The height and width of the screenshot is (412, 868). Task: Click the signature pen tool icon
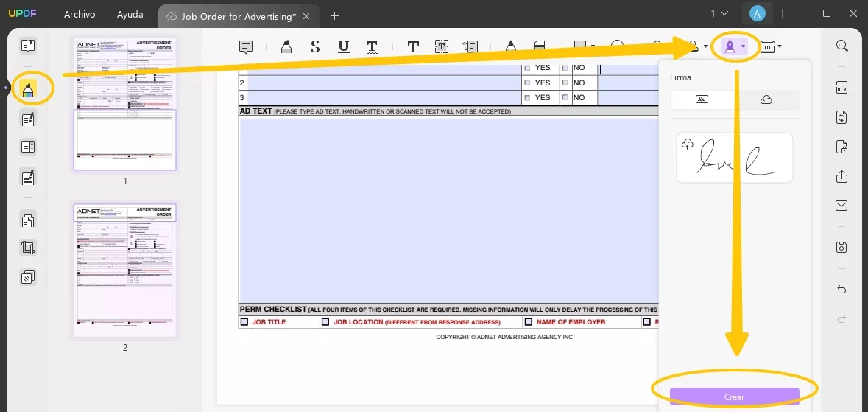coord(730,46)
